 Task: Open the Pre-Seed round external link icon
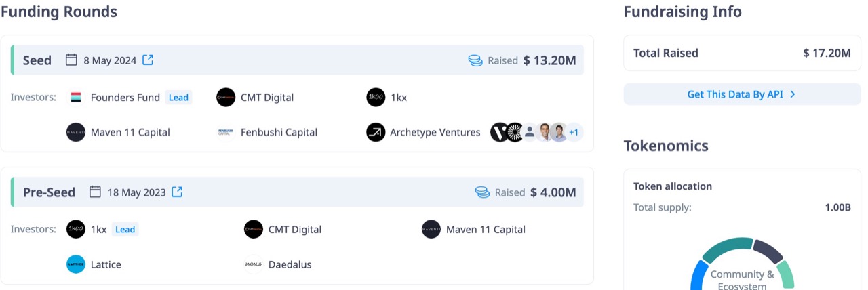(x=177, y=192)
